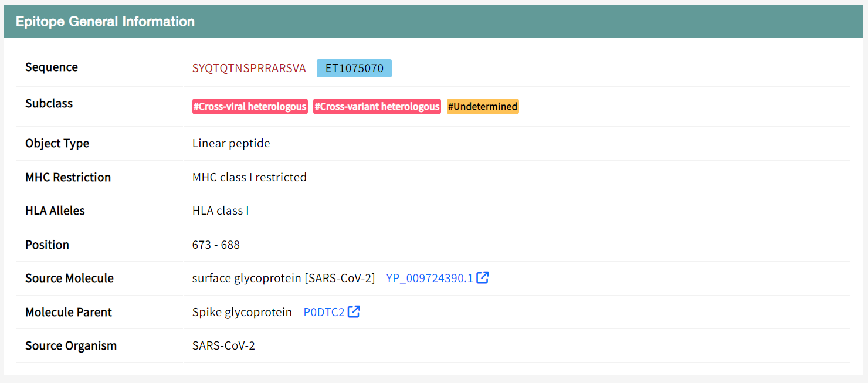Click the red SYQTQTNSPRRARSVA sequence text
Screen dimensions: 868x383
(x=249, y=69)
